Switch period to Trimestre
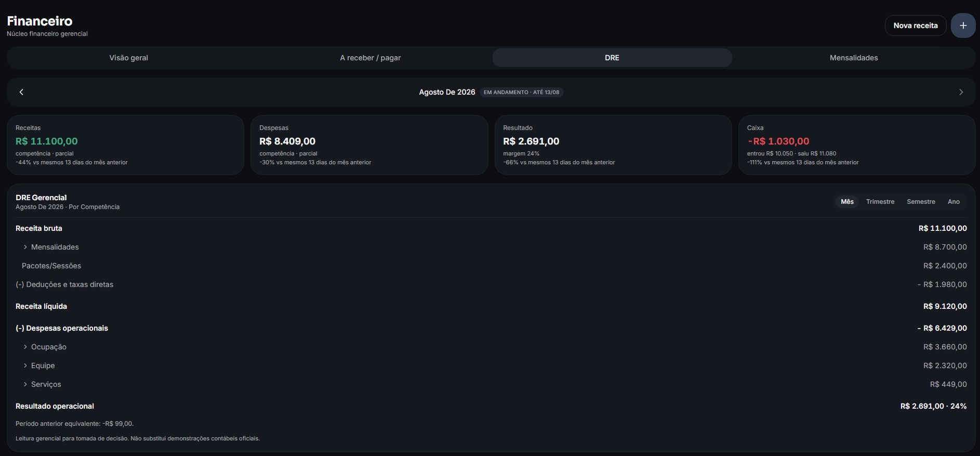Image resolution: width=980 pixels, height=456 pixels. tap(880, 202)
